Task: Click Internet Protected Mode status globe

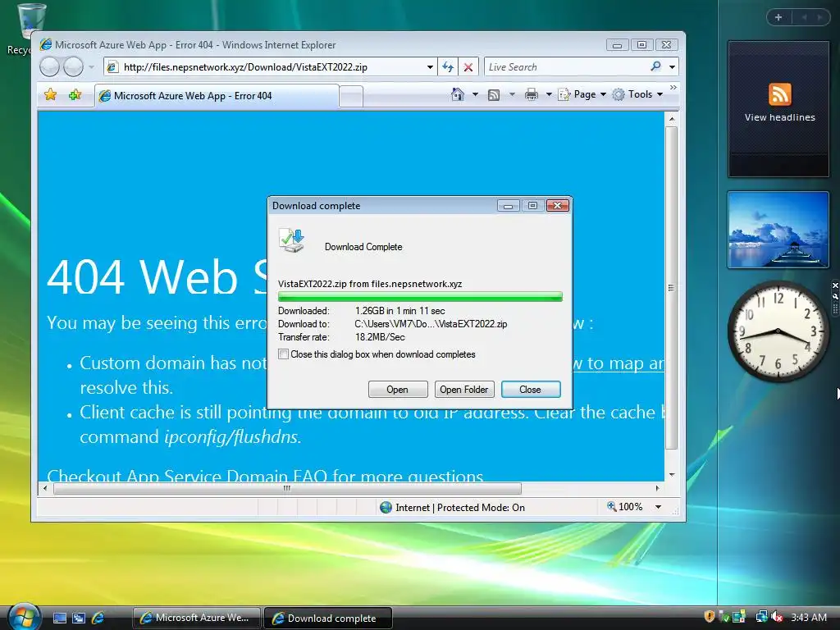Action: [x=386, y=507]
